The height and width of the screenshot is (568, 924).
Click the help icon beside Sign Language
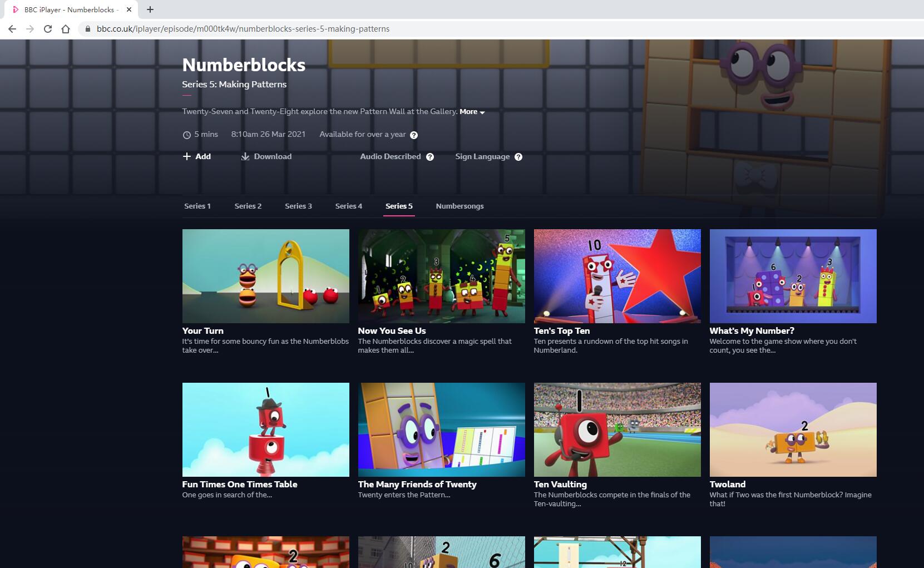[518, 157]
